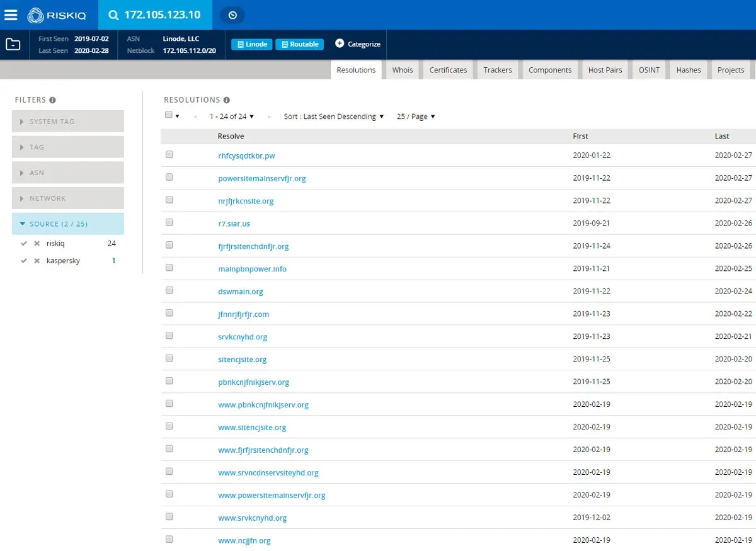Open the Host Pairs tab

point(605,70)
